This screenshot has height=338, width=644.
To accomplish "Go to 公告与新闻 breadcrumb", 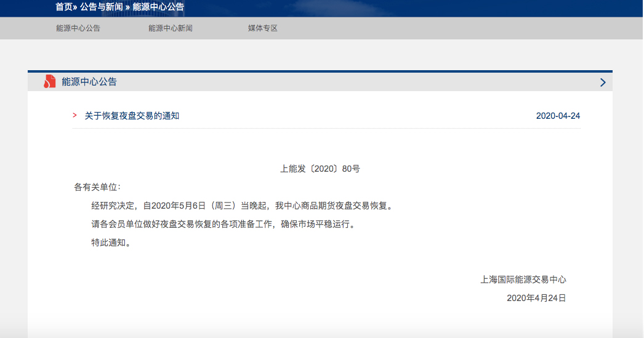I will coord(101,7).
